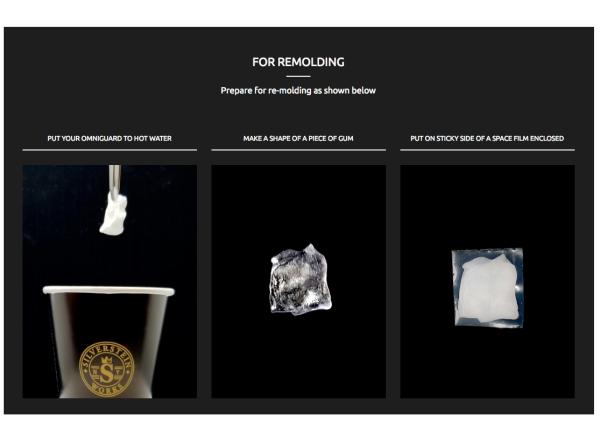The width and height of the screenshot is (600, 430).
Task: Click the film-enclosed white piece in right photo
Action: (x=489, y=288)
